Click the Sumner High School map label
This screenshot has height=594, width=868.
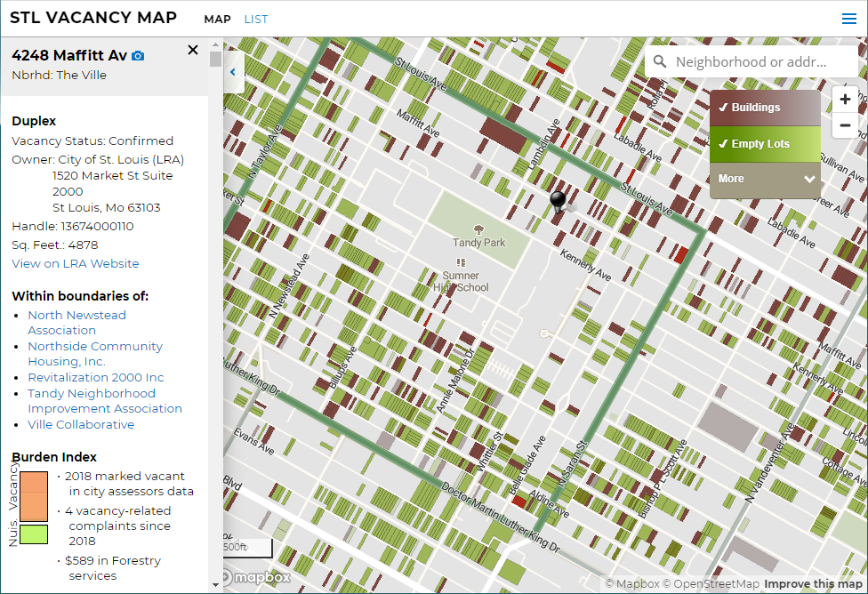(x=461, y=281)
